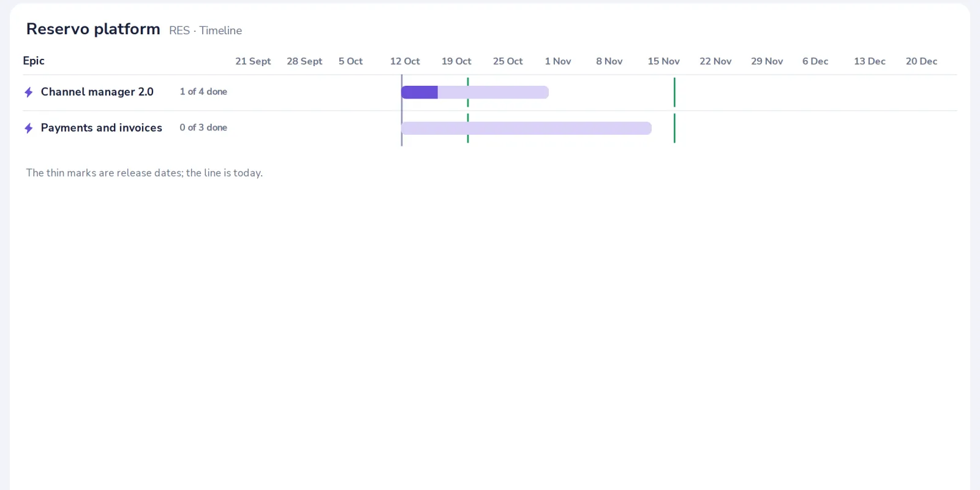Open the Channel manager 2.0 epic
Image resolution: width=980 pixels, height=490 pixels.
point(97,92)
